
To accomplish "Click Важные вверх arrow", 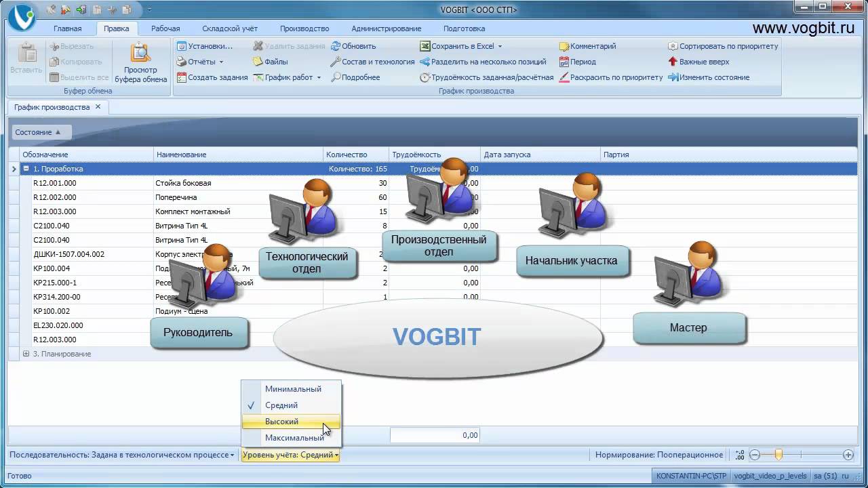I will coord(698,62).
